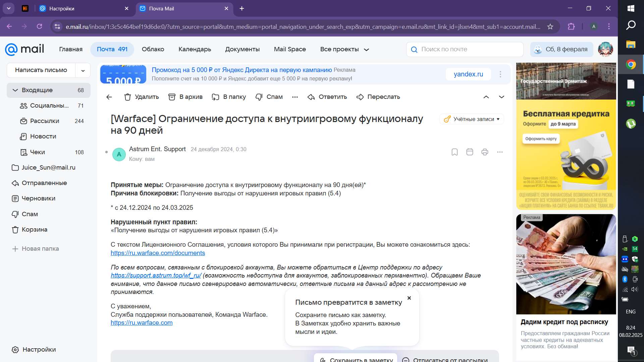The width and height of the screenshot is (644, 362).
Task: Move email to archive with В архив
Action: pyautogui.click(x=185, y=97)
